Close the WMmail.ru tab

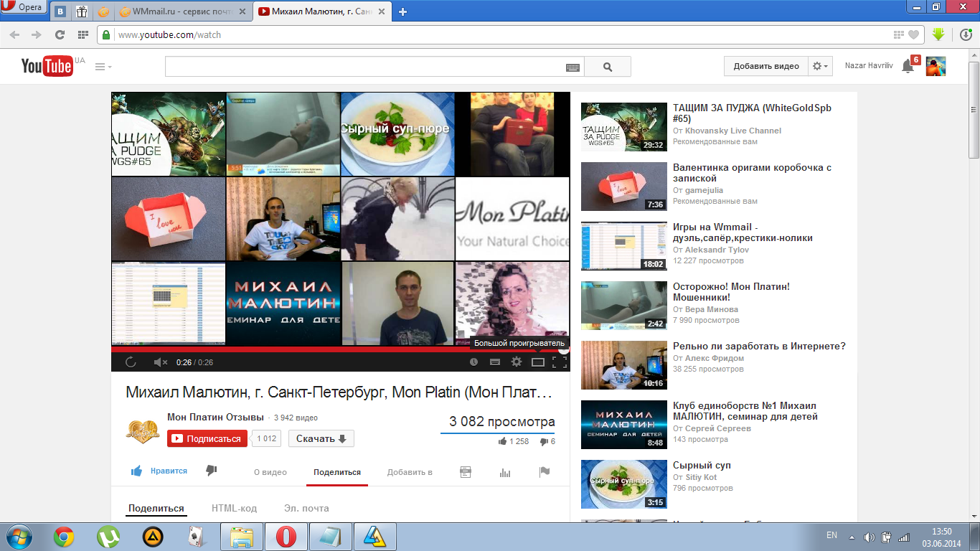[243, 11]
